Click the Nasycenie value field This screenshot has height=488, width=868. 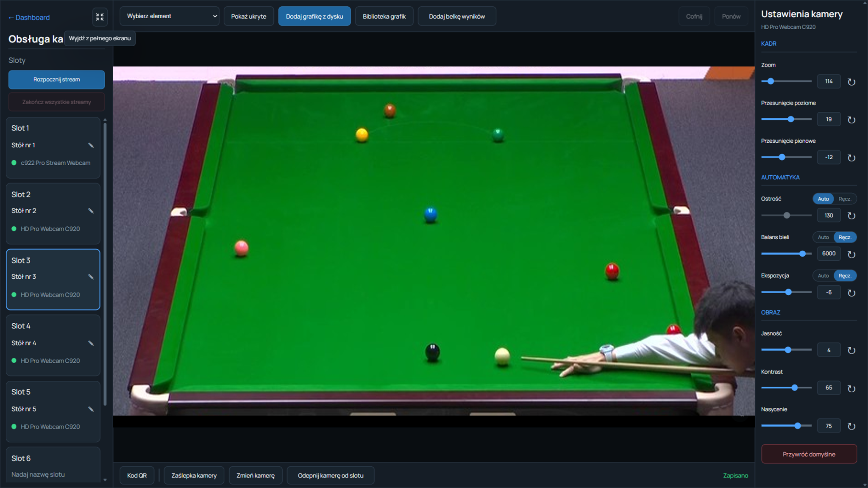829,426
